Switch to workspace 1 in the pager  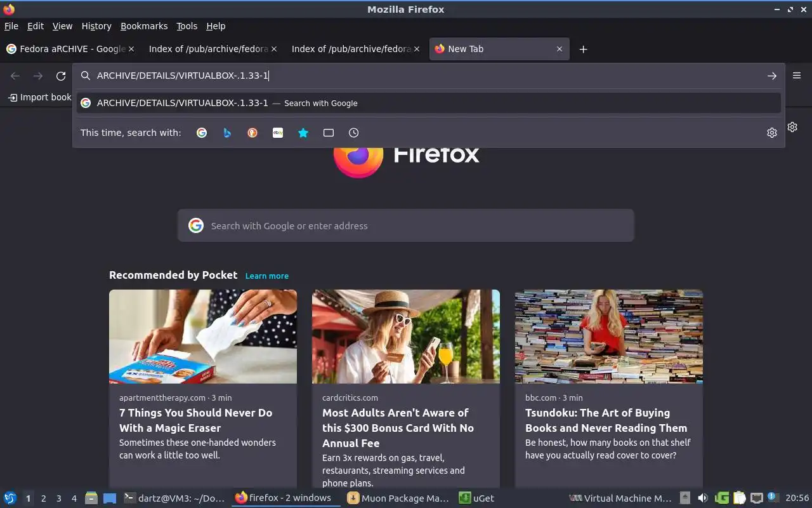[28, 498]
